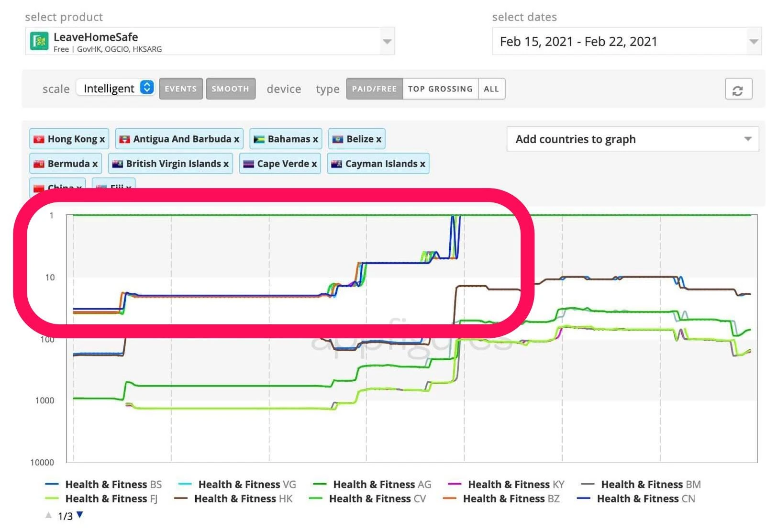Toggle the Health & Fitness KY legend series
Image resolution: width=777 pixels, height=532 pixels.
click(x=506, y=485)
